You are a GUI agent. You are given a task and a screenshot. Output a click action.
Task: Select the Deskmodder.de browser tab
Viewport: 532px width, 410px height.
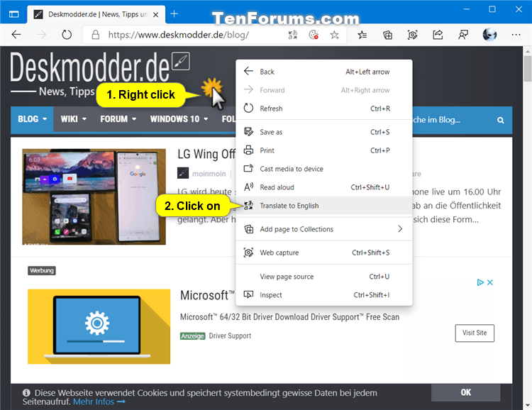point(96,14)
